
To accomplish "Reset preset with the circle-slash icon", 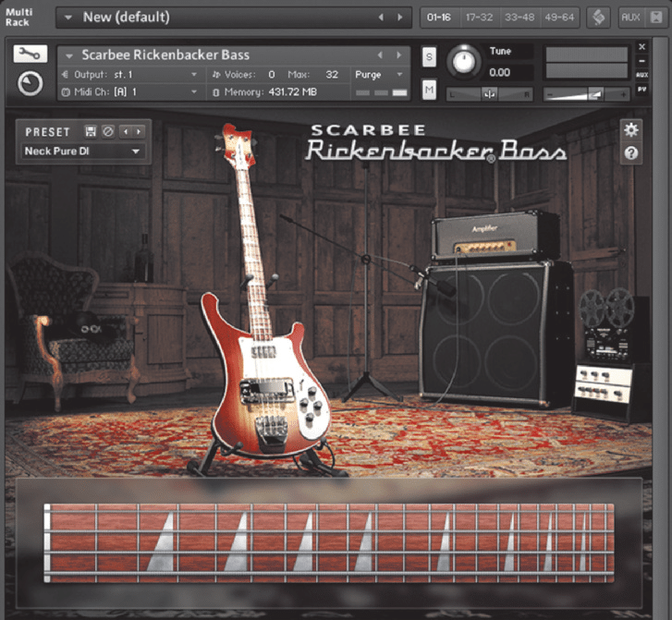I will pos(107,131).
